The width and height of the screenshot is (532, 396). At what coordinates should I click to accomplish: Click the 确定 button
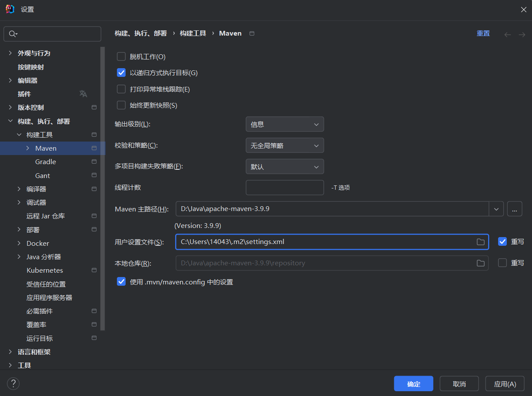tap(414, 384)
